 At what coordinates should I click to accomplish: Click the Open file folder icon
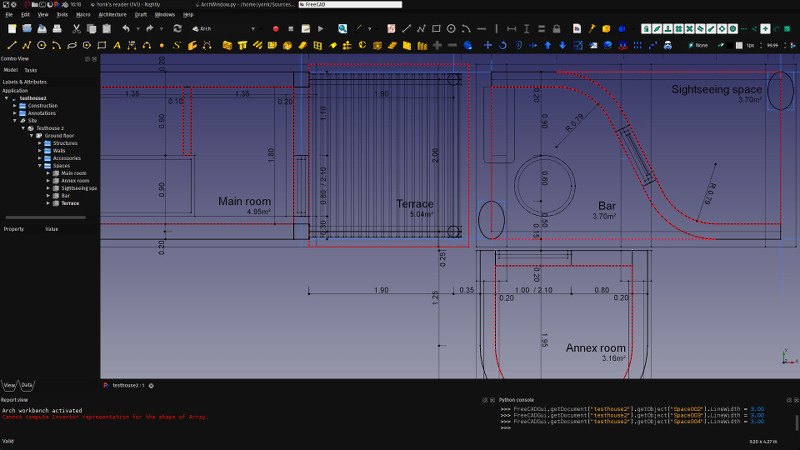coord(27,29)
